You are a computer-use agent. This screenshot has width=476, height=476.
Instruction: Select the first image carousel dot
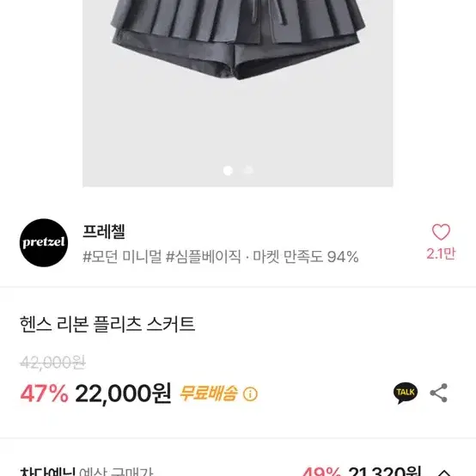(228, 171)
